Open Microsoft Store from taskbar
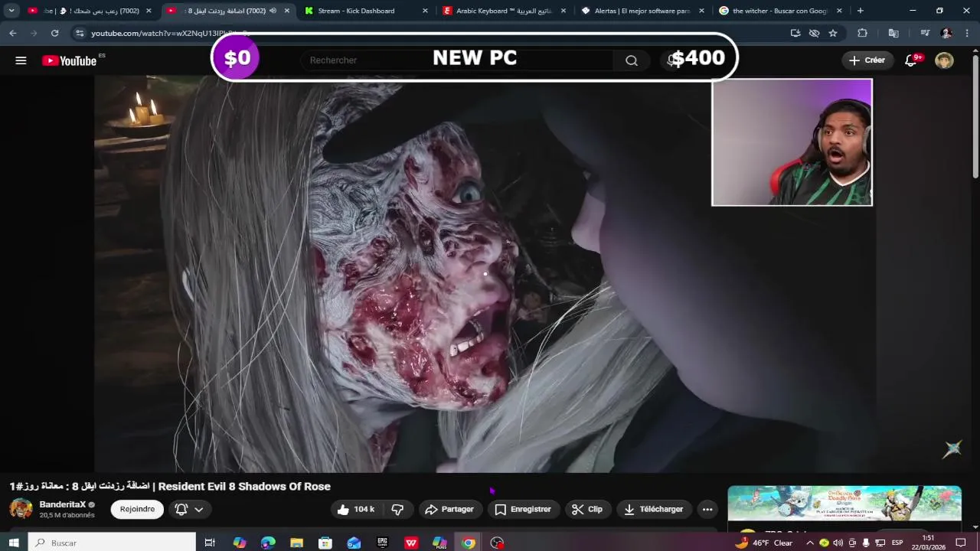The height and width of the screenshot is (551, 980). (x=325, y=543)
